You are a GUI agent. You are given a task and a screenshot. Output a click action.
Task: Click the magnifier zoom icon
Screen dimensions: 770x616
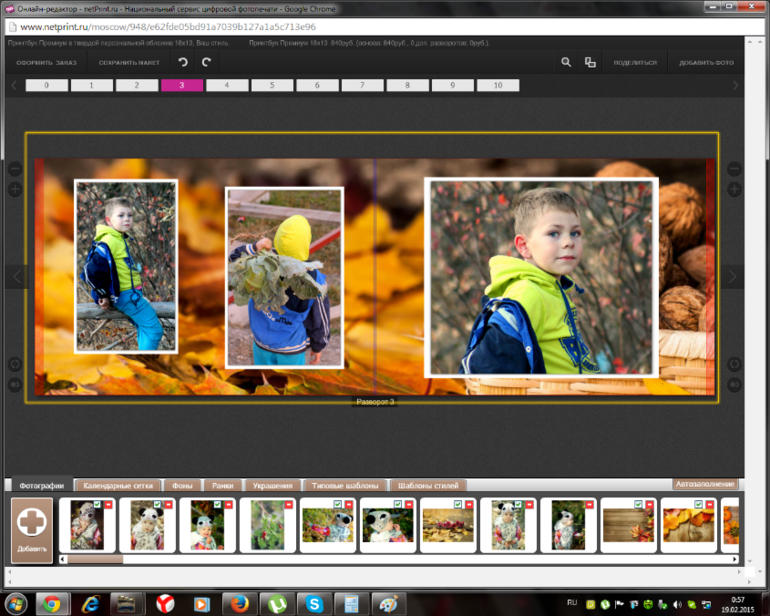[566, 62]
